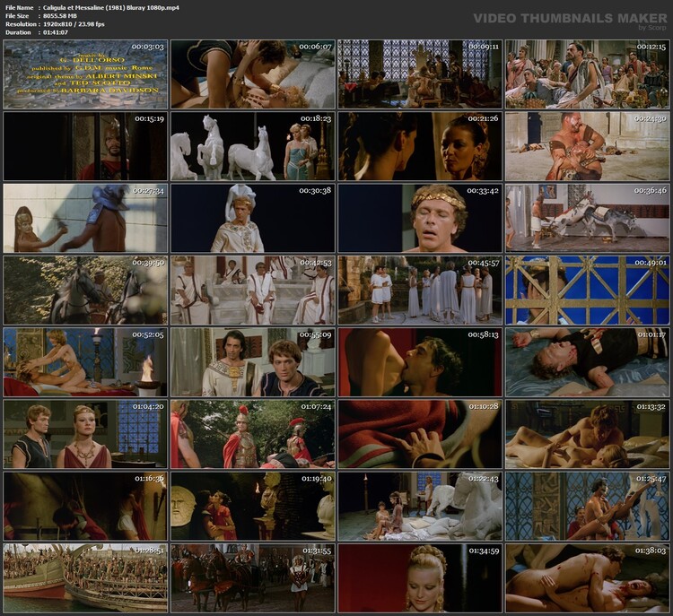Choose the two women close-up at 00:21:26
673x616 pixels.
point(420,146)
